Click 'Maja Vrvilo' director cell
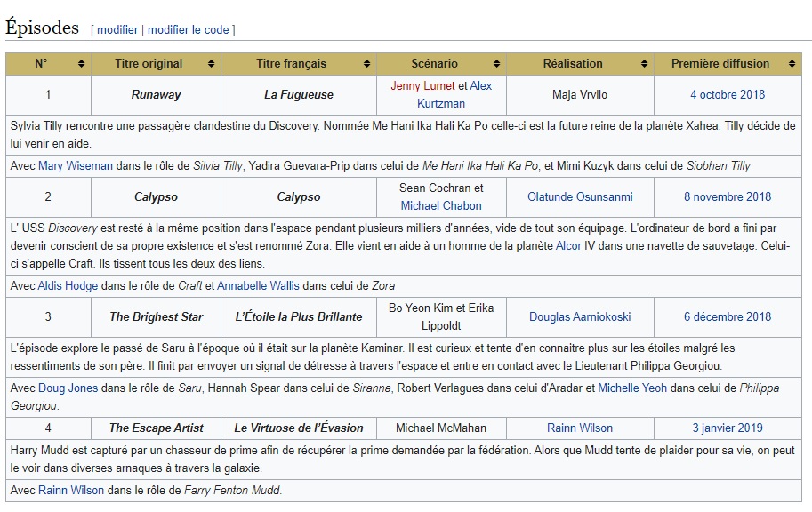 580,95
